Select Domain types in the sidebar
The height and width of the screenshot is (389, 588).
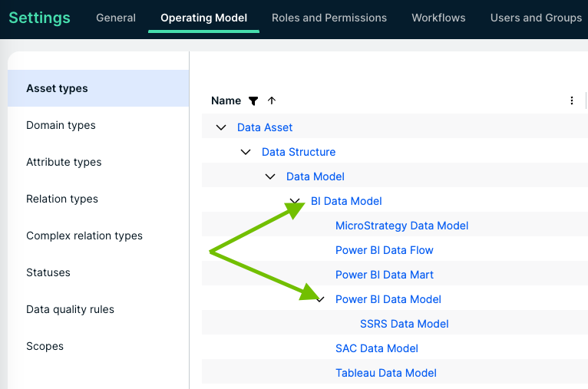[61, 125]
